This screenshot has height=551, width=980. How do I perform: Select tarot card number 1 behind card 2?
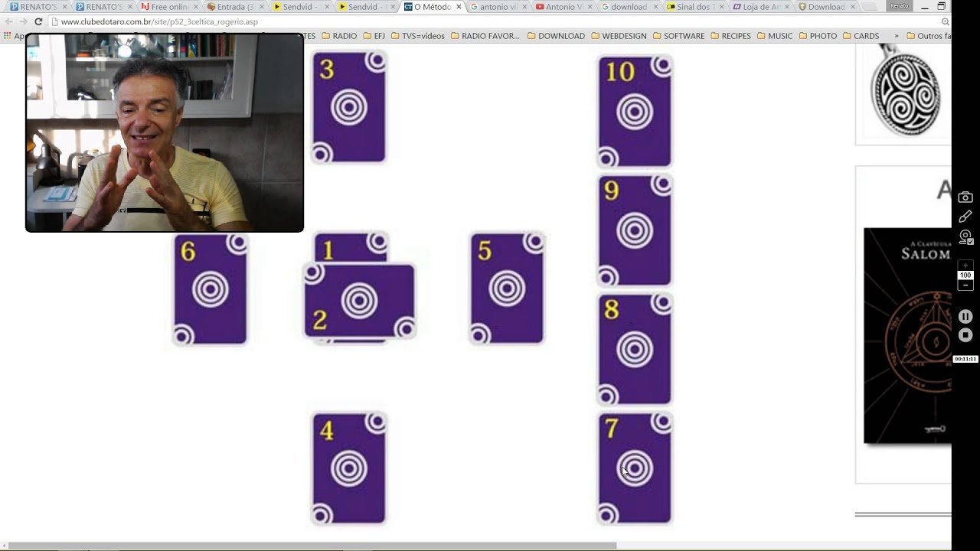(x=351, y=248)
